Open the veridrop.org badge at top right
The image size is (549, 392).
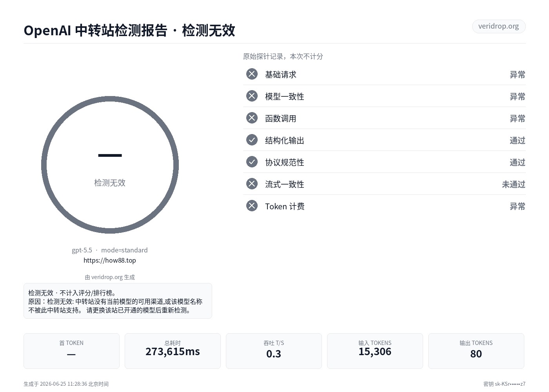tap(498, 26)
